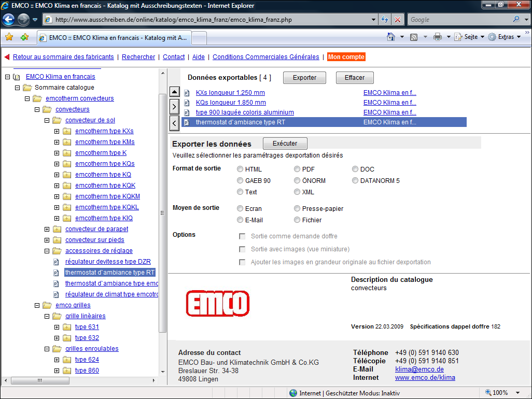Expand the emcotherm type KXs folder

click(x=57, y=131)
